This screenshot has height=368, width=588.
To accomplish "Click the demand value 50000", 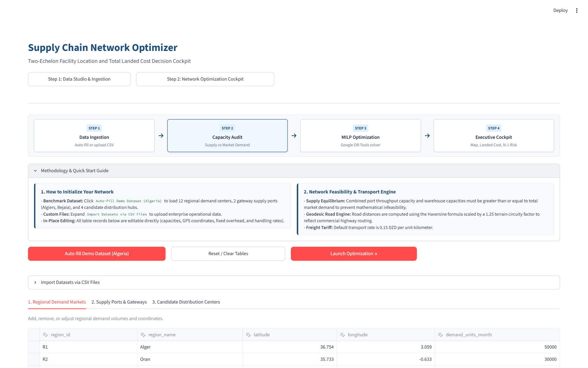I will click(497, 347).
